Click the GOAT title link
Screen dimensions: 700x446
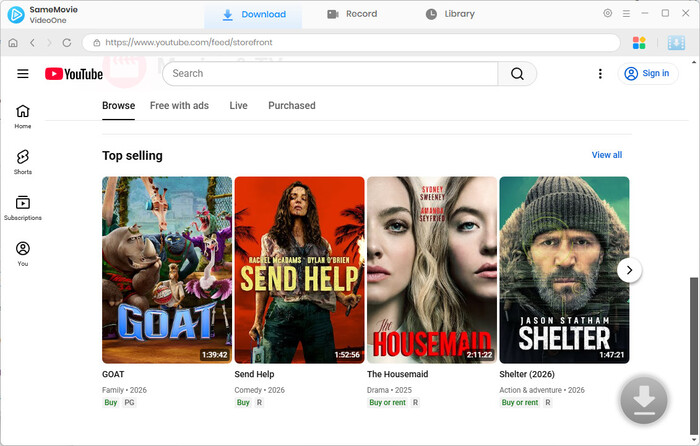point(113,375)
